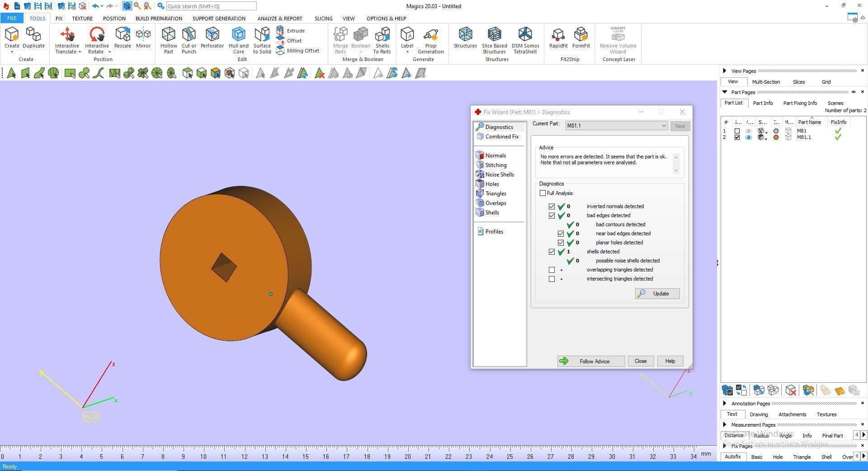
Task: Click Follow Advice button
Action: [591, 361]
